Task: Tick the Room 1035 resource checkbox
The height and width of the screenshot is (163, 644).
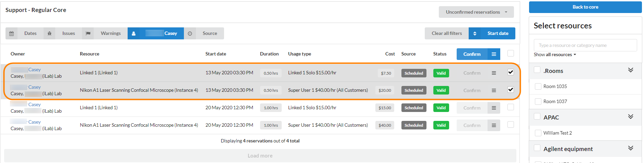Action: (538, 86)
